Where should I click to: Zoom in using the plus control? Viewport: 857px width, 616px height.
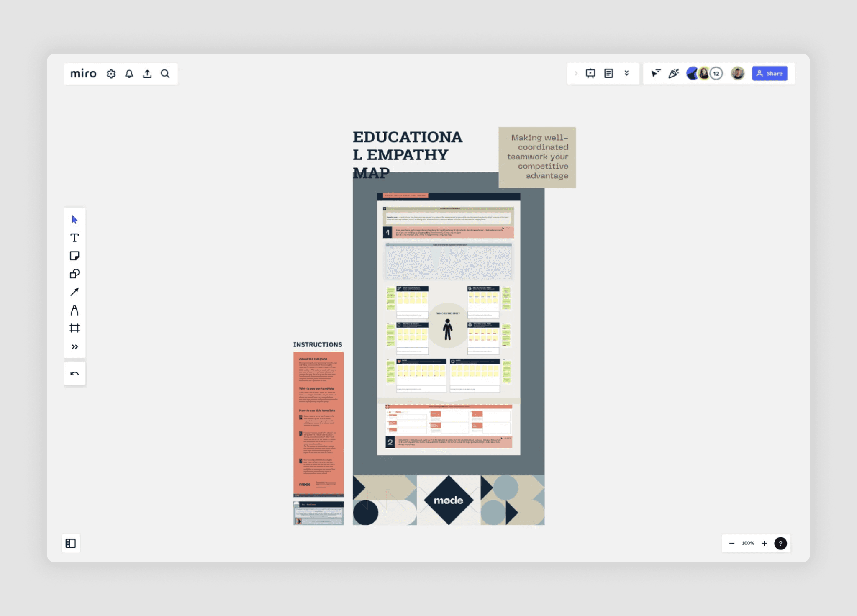(765, 543)
